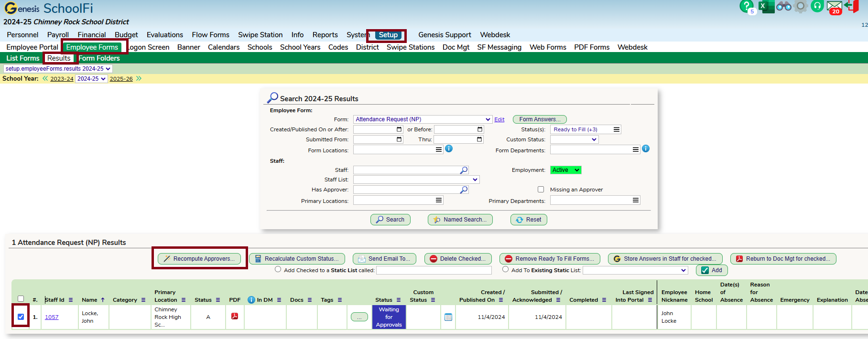Open PDF icon for John Locke row

point(235,316)
